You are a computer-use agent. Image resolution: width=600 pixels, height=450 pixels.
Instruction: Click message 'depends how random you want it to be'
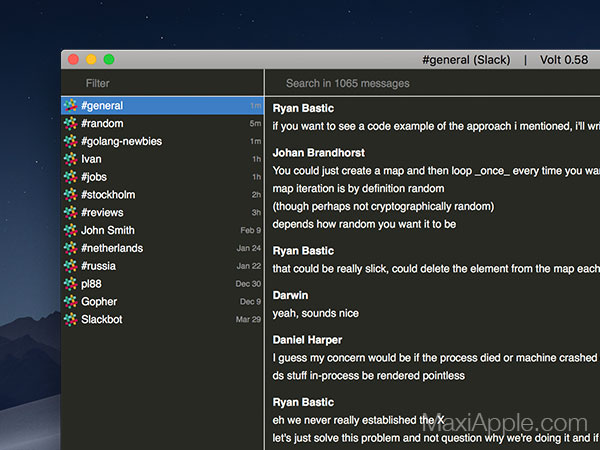pyautogui.click(x=364, y=224)
